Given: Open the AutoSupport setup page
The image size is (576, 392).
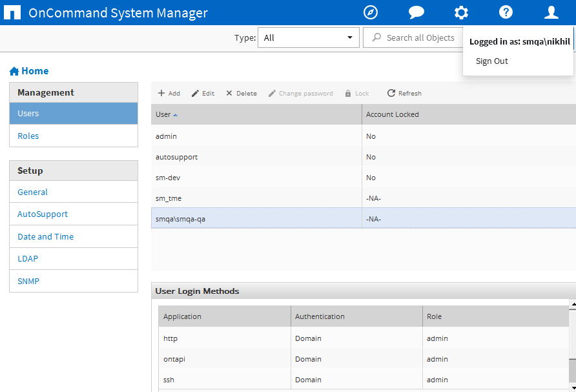Looking at the screenshot, I should (43, 214).
